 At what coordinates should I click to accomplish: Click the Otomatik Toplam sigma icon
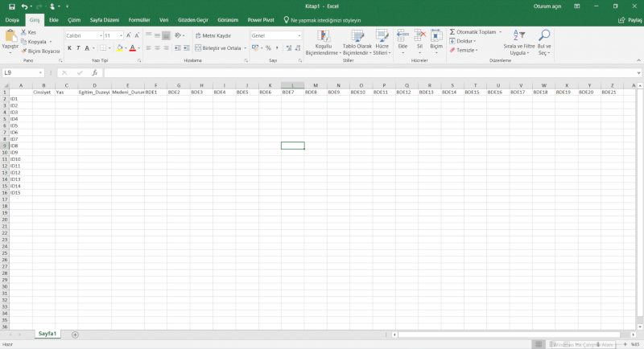point(452,32)
